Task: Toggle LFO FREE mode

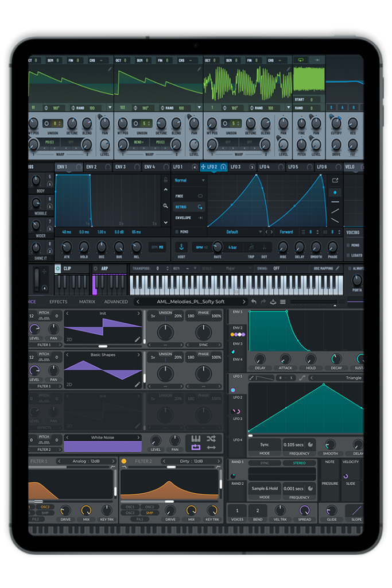Action: [x=188, y=196]
